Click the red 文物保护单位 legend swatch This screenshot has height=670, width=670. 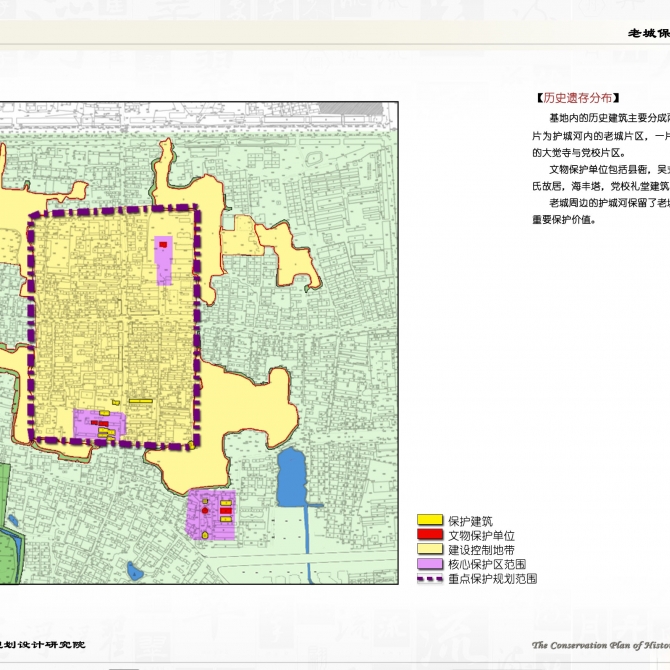coord(430,535)
